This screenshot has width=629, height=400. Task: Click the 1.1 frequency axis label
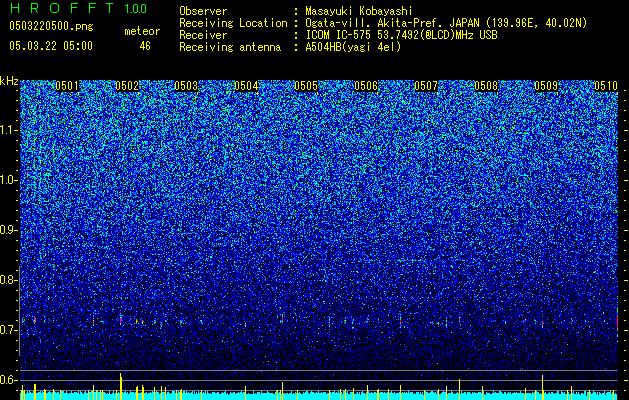[8, 130]
